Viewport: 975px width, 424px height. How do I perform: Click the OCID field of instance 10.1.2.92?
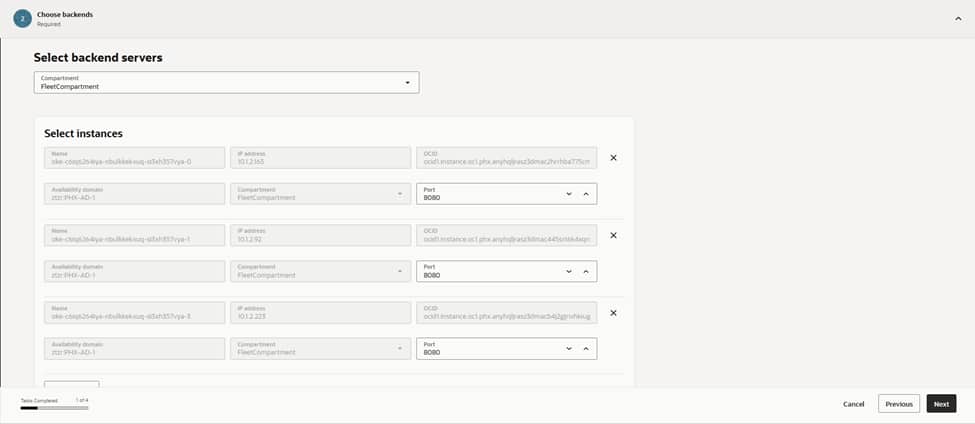507,236
